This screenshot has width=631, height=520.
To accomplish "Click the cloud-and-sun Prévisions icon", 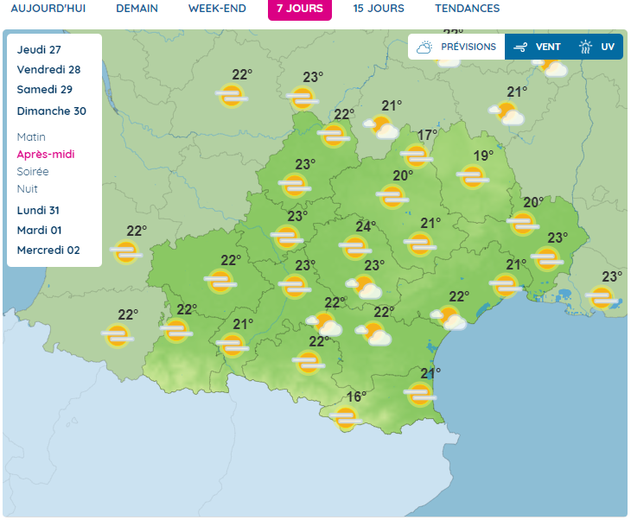I will 425,47.
